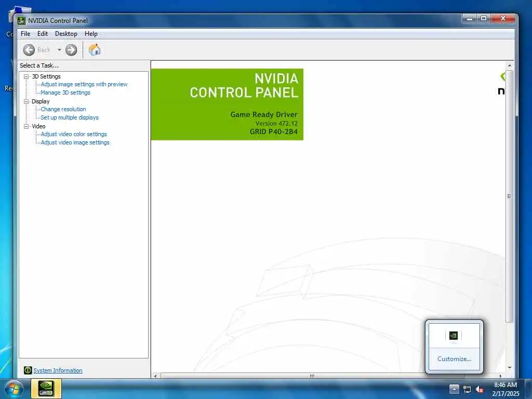The height and width of the screenshot is (399, 532).
Task: Collapse the Video tree node
Action: [x=26, y=126]
